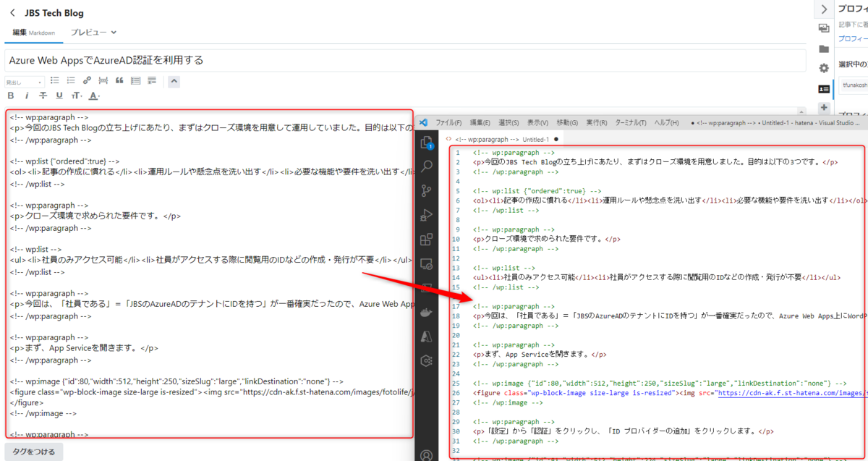Open the VS Code Accounts icon
This screenshot has width=868, height=461.
tap(427, 455)
